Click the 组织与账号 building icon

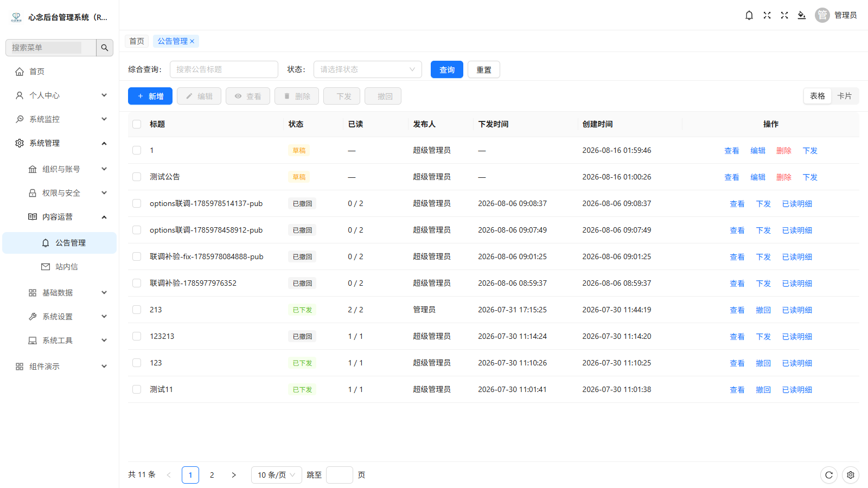pos(33,169)
